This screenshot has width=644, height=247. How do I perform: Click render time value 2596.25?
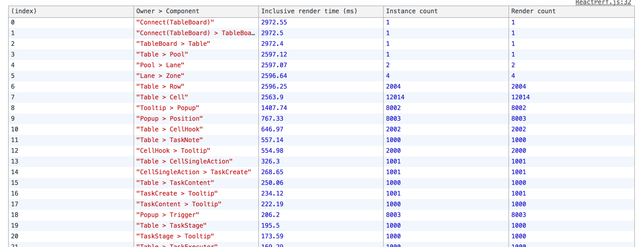tap(274, 87)
